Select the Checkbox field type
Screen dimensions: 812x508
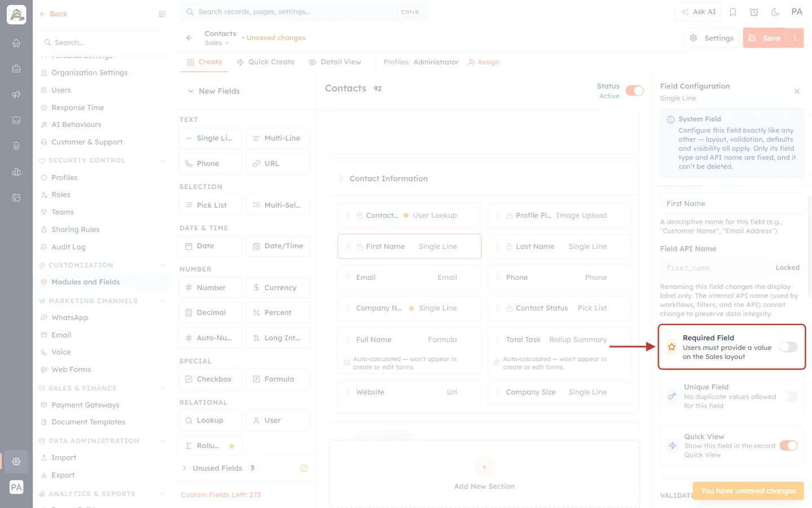210,379
